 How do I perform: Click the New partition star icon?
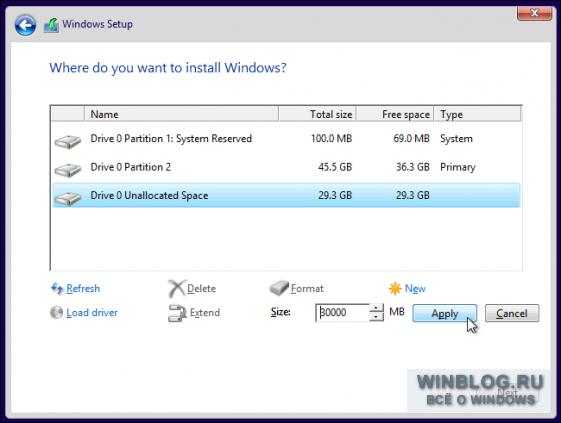395,288
